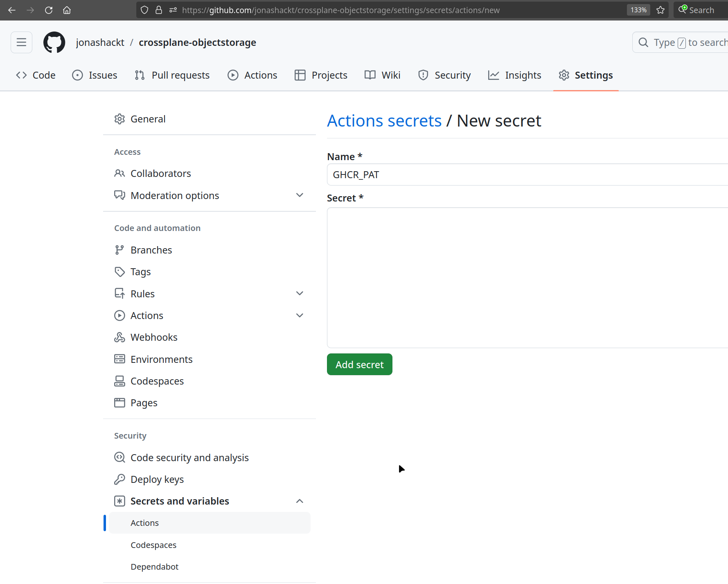Click the magnifier icon in GitHub search
The image size is (728, 584).
pos(643,42)
